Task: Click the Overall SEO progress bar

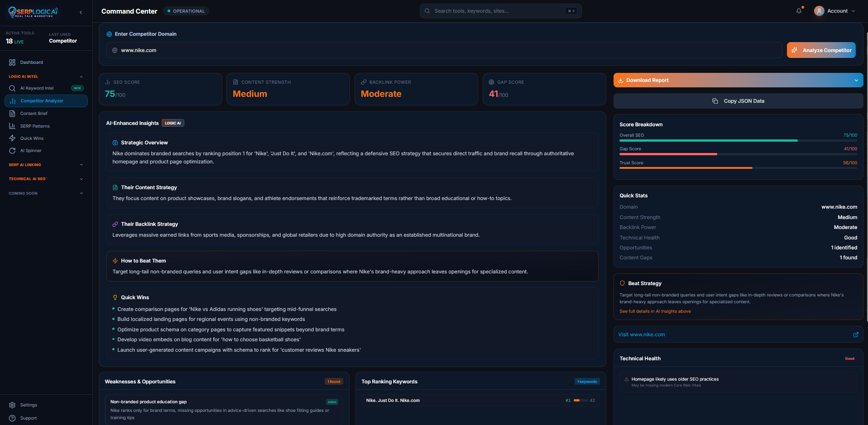Action: 738,141
